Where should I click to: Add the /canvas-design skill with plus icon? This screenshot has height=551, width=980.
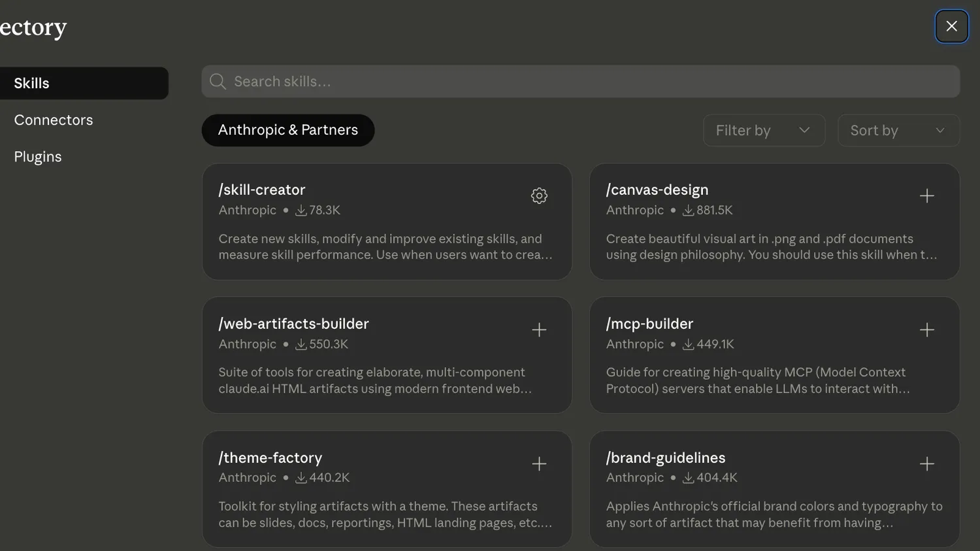[926, 195]
